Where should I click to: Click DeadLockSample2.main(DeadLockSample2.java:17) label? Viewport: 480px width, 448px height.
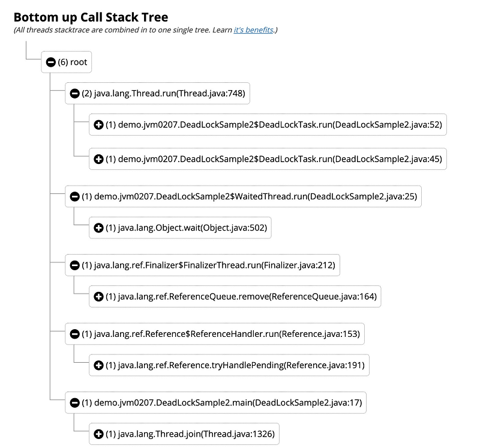[222, 402]
